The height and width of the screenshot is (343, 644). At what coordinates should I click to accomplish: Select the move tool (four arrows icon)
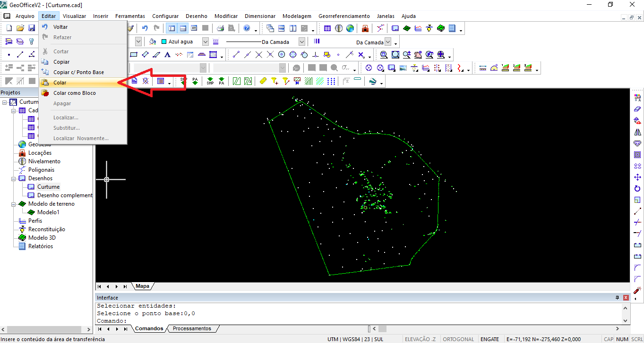[x=637, y=177]
